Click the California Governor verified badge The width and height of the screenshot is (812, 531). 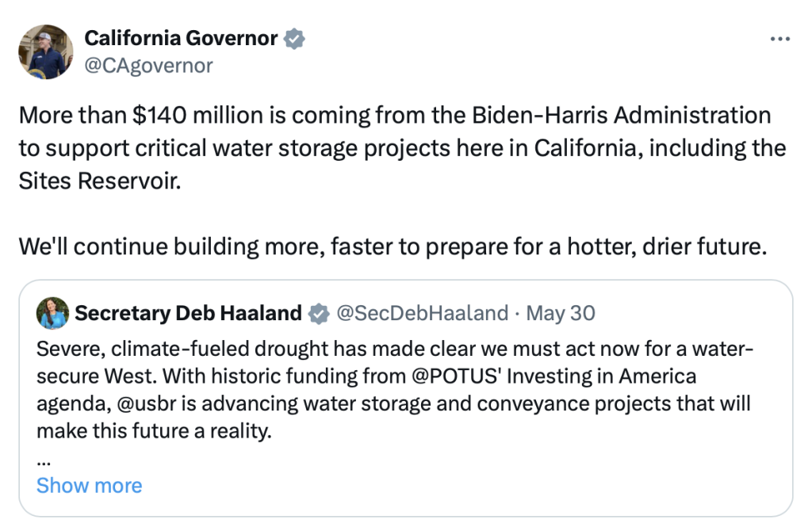(294, 38)
